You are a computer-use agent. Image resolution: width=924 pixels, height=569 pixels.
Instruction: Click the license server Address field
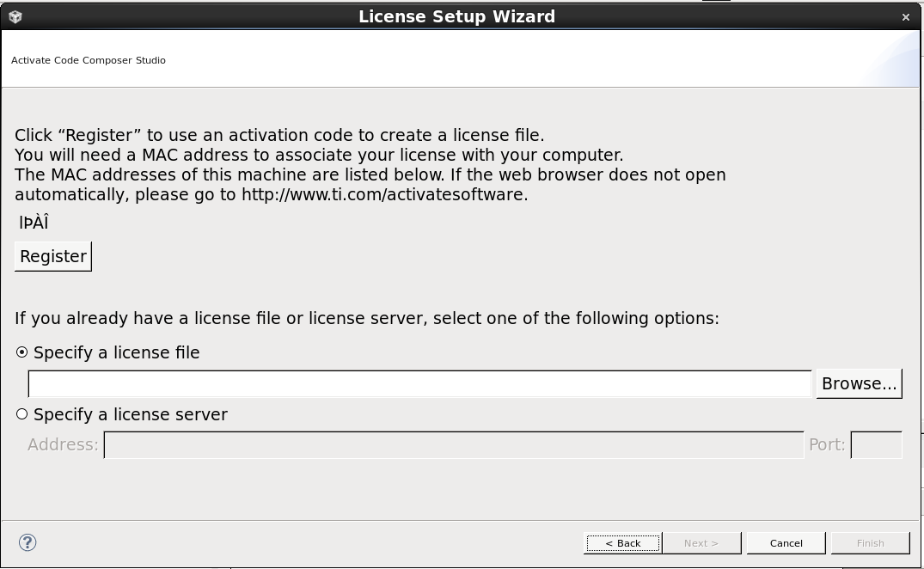tap(454, 444)
